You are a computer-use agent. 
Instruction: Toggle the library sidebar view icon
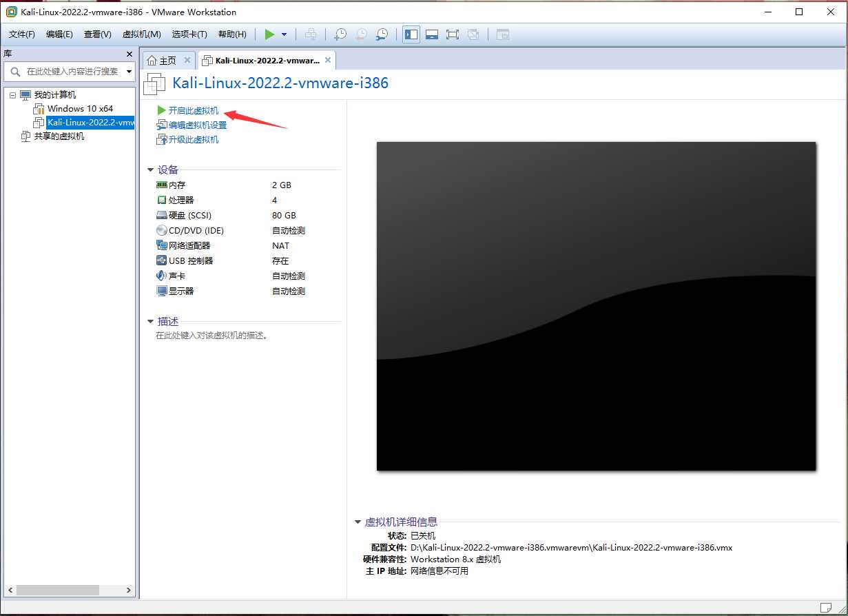[x=411, y=34]
